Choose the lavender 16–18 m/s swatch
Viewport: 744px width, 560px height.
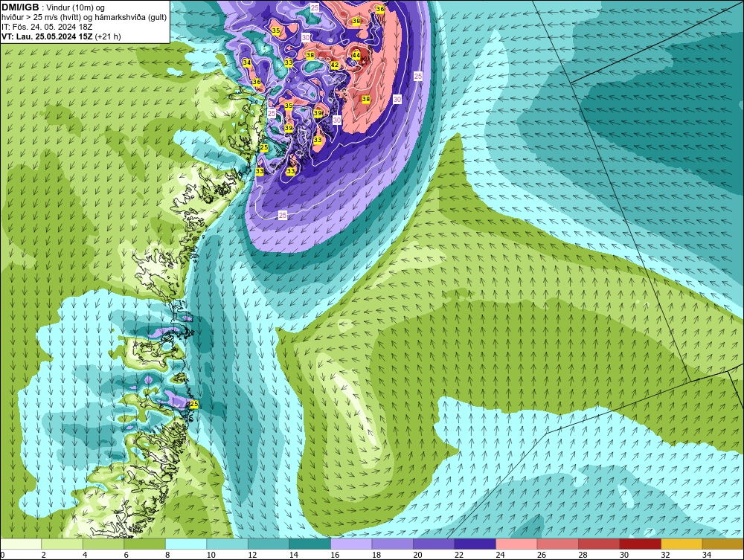351,544
